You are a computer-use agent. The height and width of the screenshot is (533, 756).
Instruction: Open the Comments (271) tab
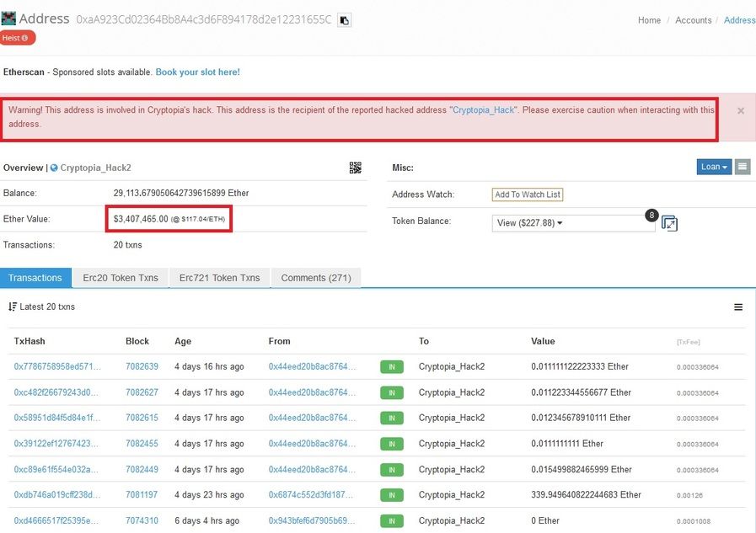pos(316,278)
